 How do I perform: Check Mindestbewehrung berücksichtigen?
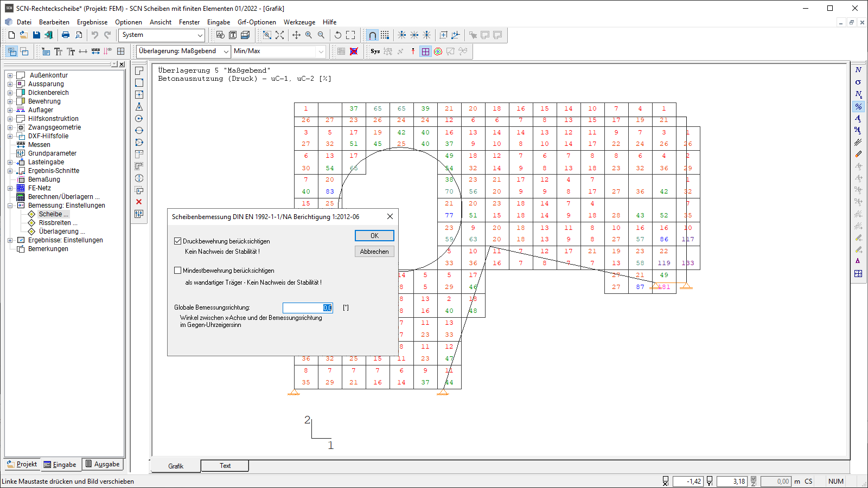177,270
